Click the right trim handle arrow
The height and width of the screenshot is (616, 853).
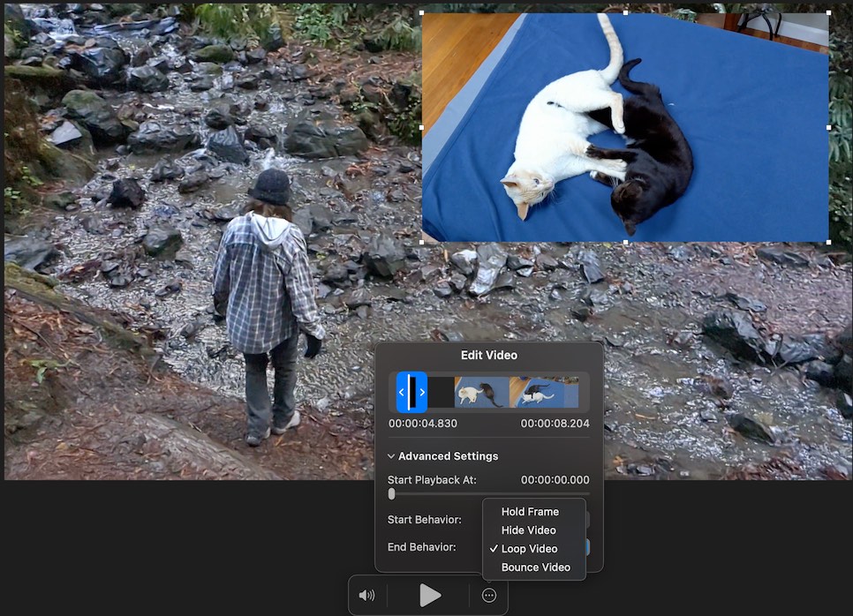(x=422, y=392)
